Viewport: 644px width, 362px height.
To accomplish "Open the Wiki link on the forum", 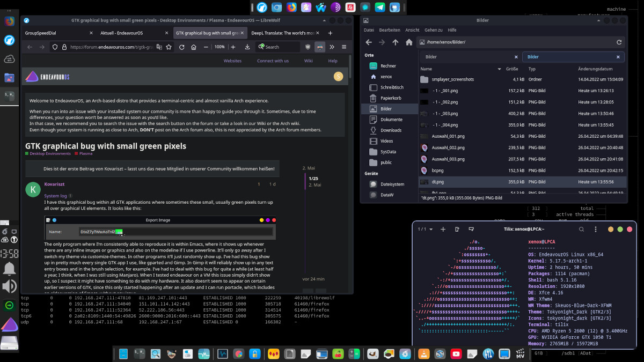I will [308, 61].
